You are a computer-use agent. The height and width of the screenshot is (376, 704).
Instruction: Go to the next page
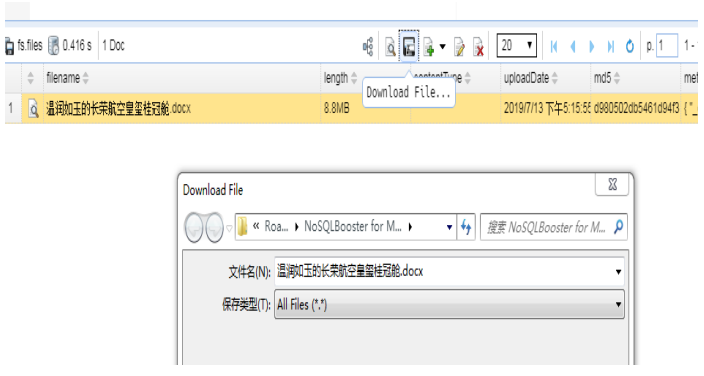(592, 46)
